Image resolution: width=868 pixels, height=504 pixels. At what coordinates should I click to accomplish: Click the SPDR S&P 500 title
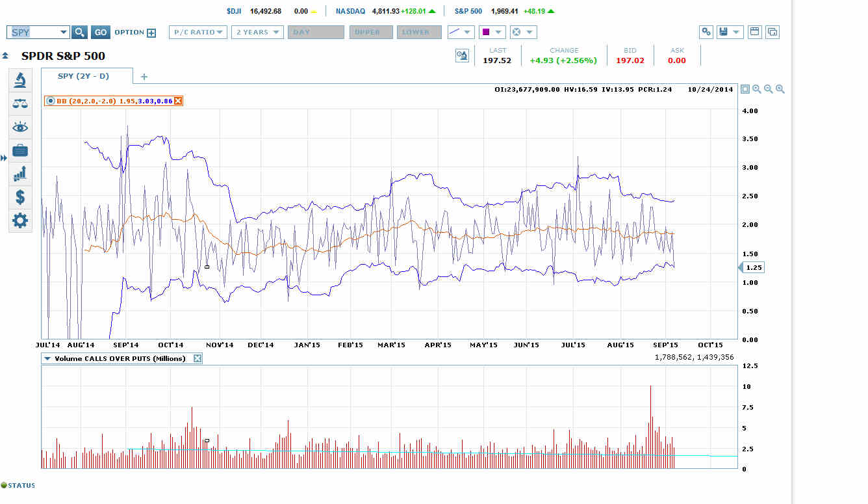(63, 56)
